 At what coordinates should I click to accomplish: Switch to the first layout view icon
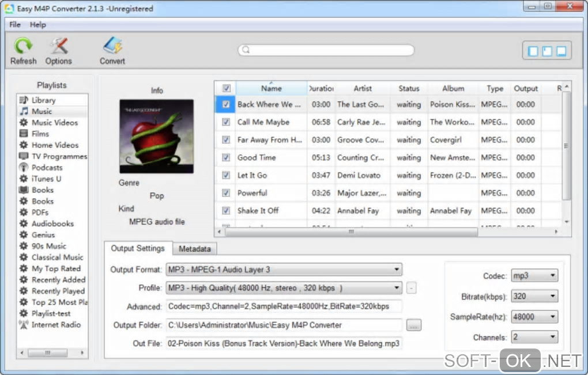point(533,51)
